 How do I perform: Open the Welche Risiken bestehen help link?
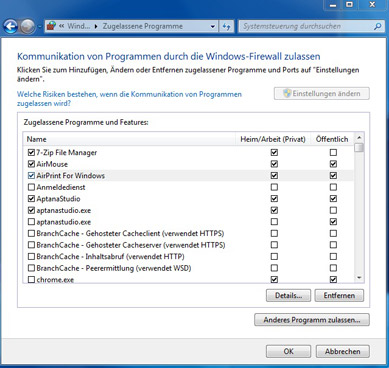pyautogui.click(x=129, y=99)
